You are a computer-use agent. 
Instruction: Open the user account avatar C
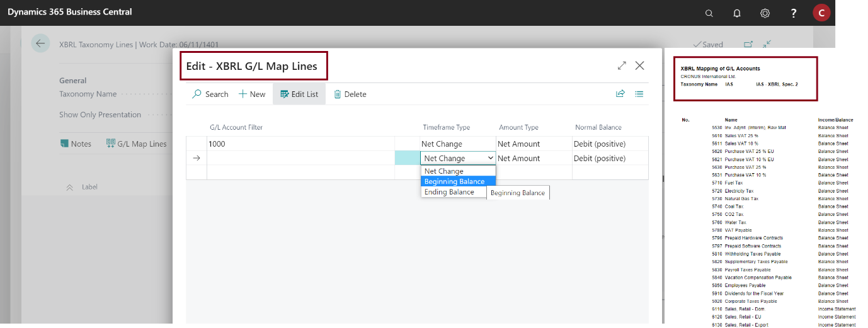[x=821, y=13]
